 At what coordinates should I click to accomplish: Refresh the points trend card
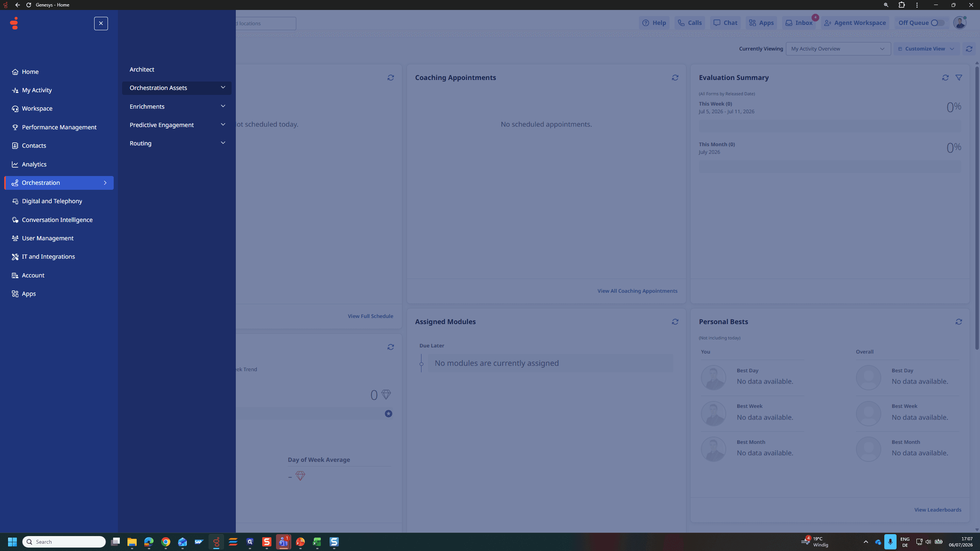(x=390, y=347)
